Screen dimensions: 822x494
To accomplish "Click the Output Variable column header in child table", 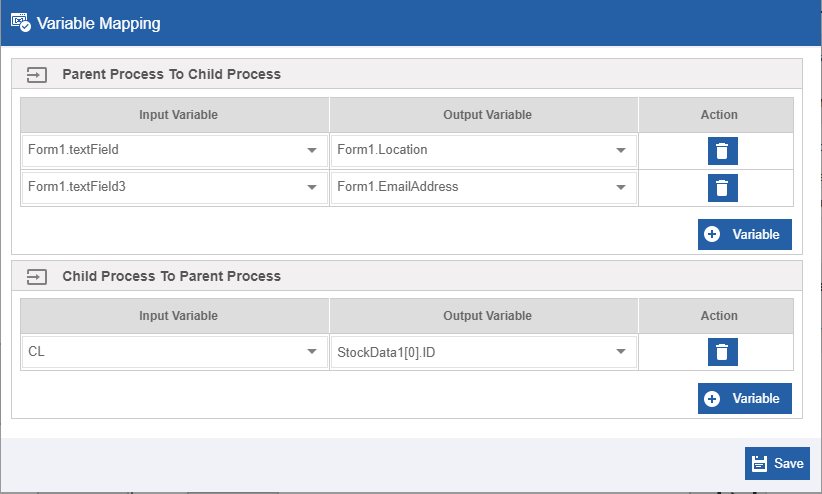I will (487, 316).
